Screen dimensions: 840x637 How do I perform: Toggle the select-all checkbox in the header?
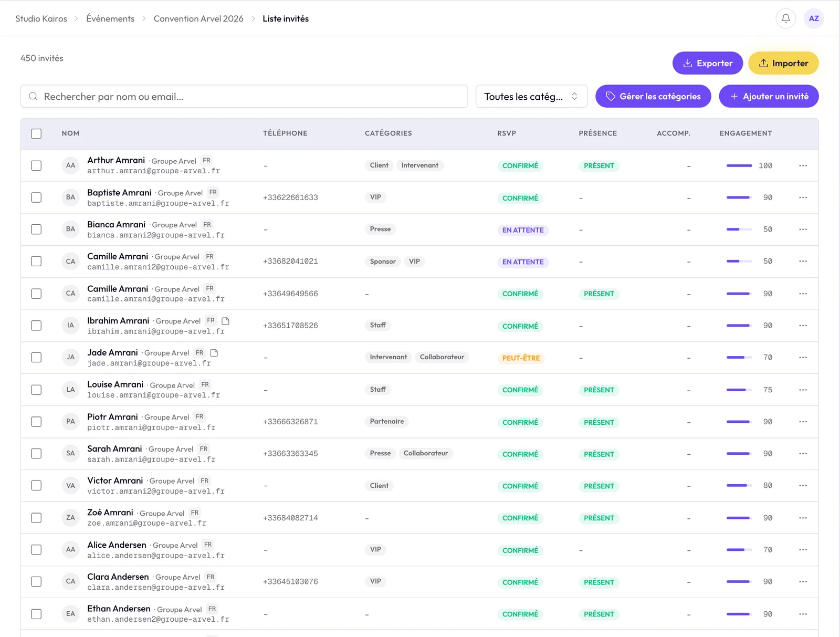(36, 133)
